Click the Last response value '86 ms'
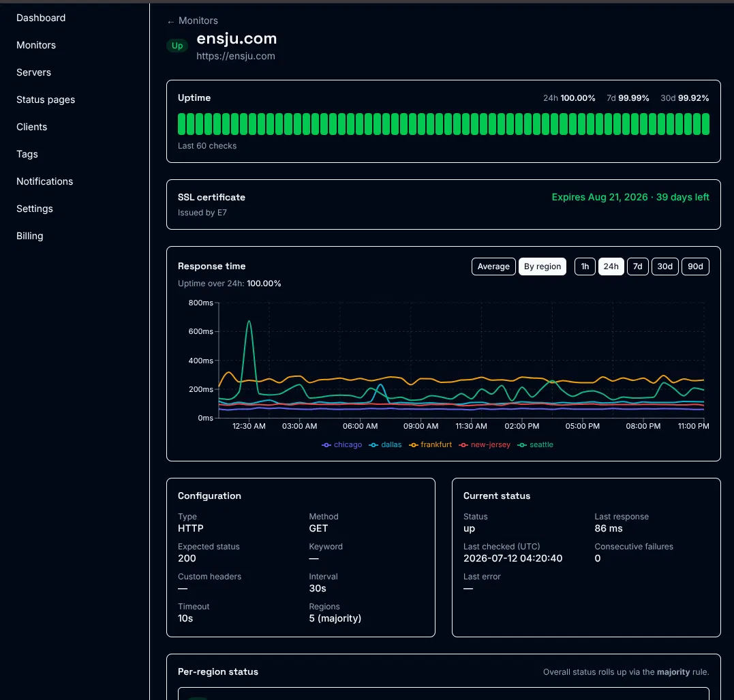734x700 pixels. [609, 528]
